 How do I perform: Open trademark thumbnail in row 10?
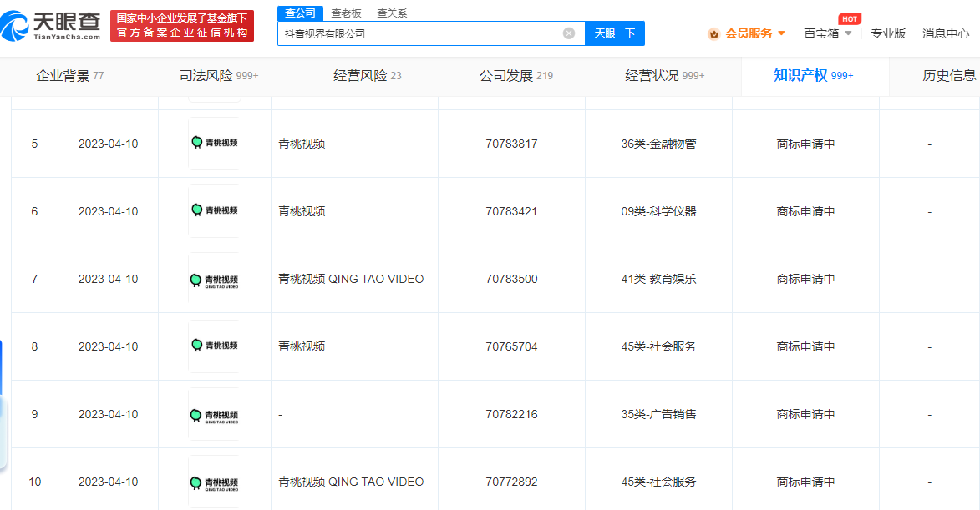[x=215, y=482]
